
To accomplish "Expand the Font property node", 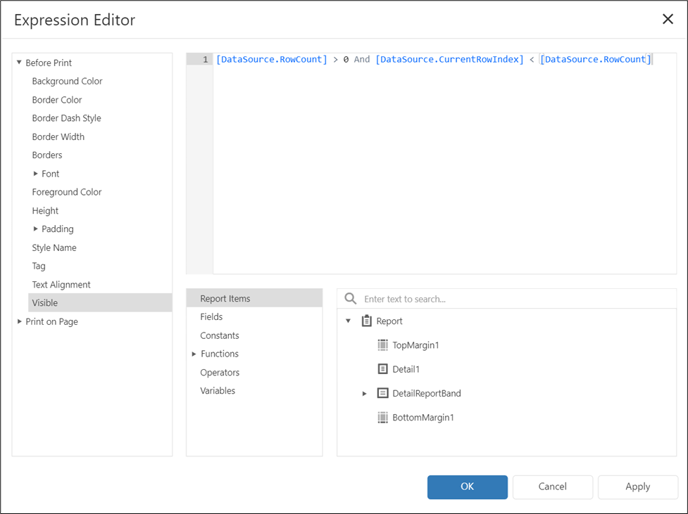I will (36, 173).
